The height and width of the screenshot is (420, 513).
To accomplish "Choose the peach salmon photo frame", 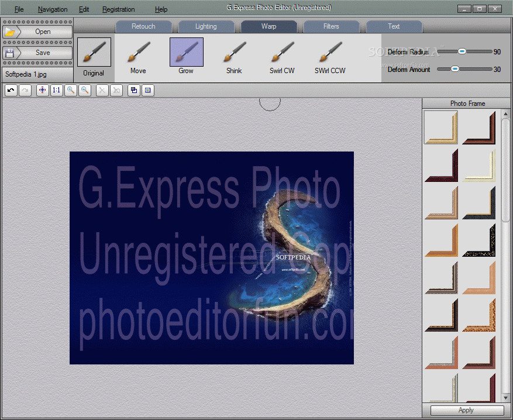I will click(x=478, y=278).
